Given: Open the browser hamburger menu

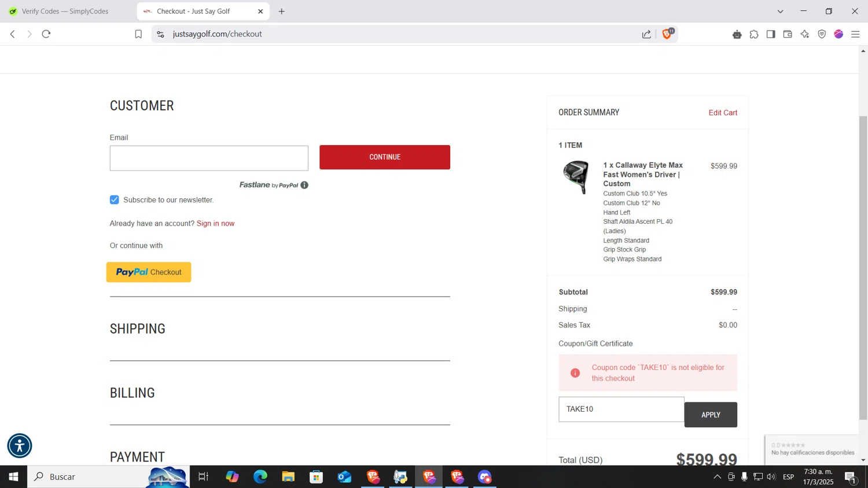Looking at the screenshot, I should [x=855, y=34].
